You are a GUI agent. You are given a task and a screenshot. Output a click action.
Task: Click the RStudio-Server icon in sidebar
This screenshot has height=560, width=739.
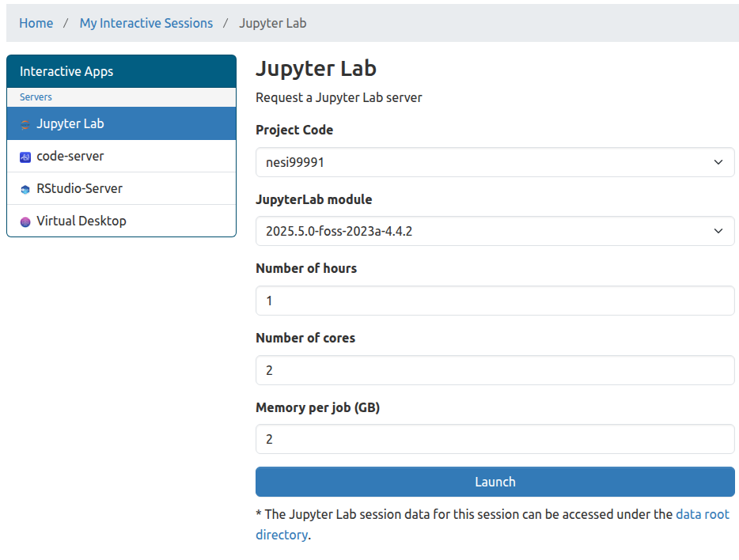(25, 189)
